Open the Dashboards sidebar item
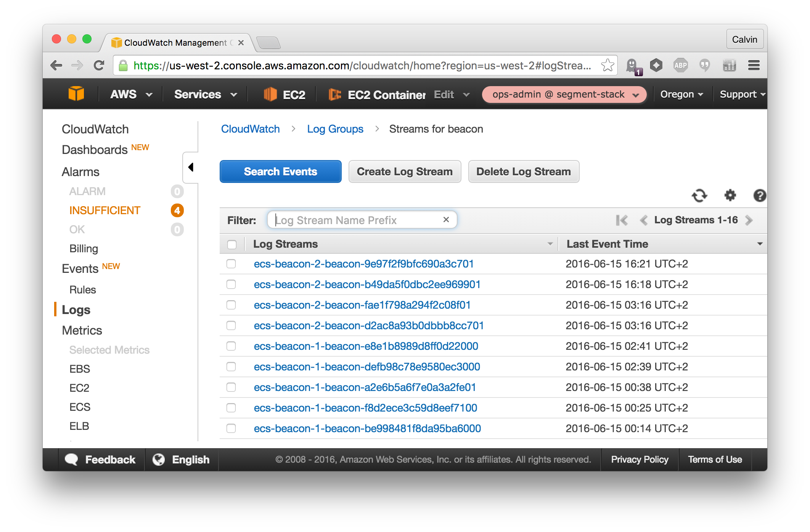810x532 pixels. click(95, 150)
